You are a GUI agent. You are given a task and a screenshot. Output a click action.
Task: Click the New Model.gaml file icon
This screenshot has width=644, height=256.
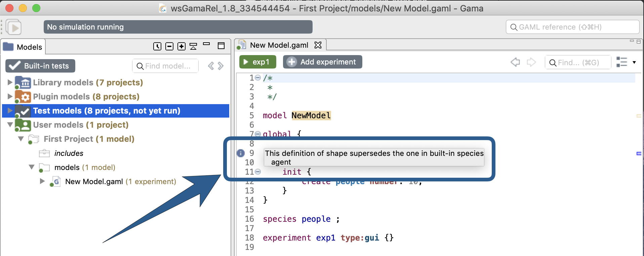[x=55, y=182]
